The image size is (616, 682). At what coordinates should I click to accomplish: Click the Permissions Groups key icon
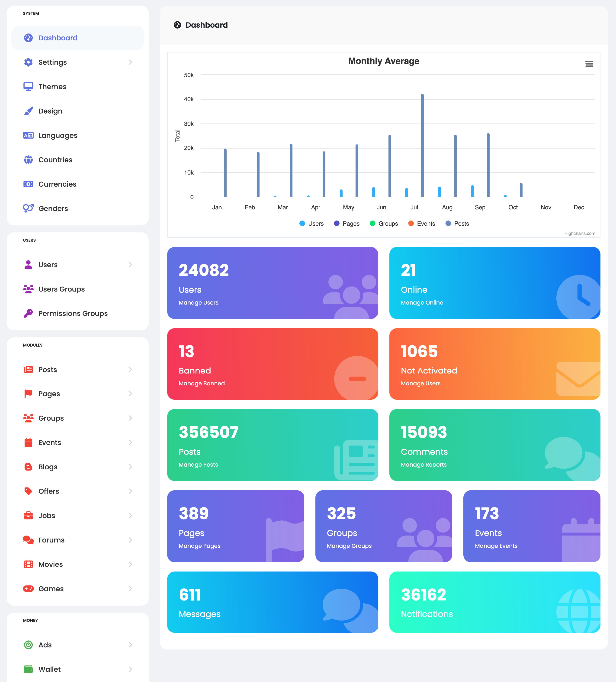coord(28,313)
